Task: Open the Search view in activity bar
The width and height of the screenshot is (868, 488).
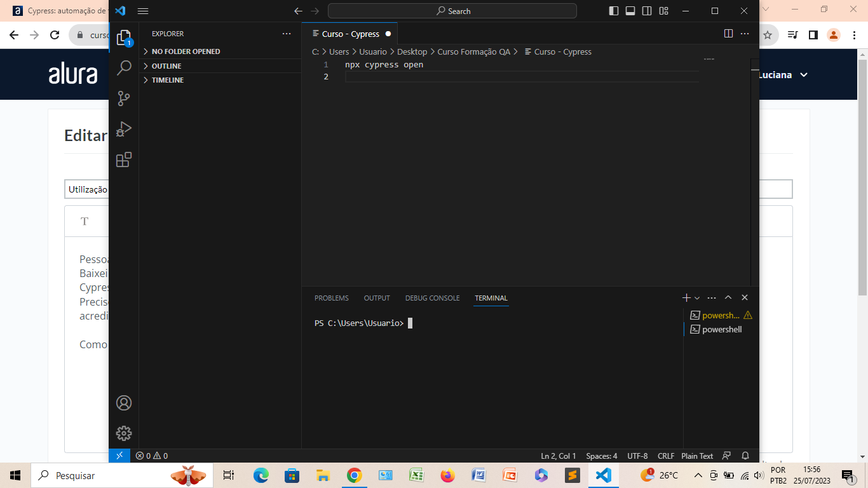Action: pyautogui.click(x=124, y=67)
